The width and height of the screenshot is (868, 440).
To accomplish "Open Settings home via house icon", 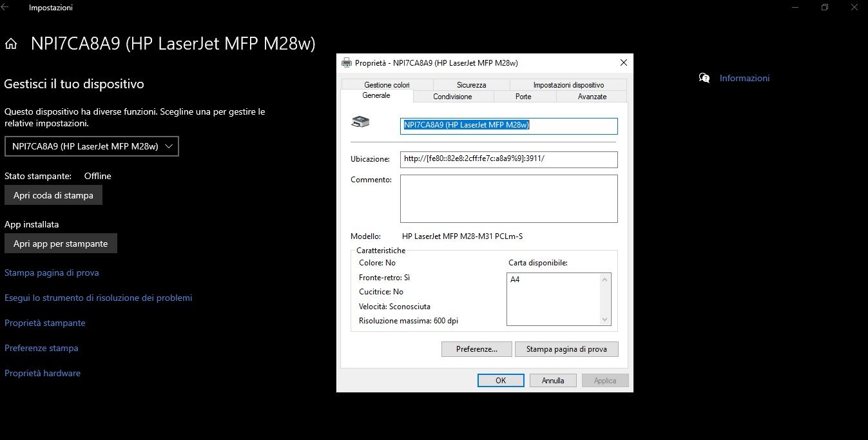I will tap(10, 44).
